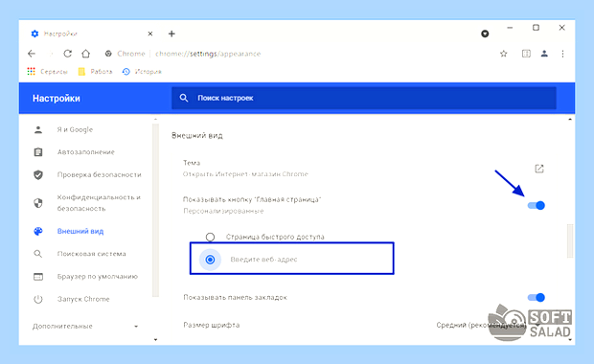Viewport: 594px width, 364px height.
Task: Expand the Дополнительные section in the sidebar
Action: click(x=85, y=326)
